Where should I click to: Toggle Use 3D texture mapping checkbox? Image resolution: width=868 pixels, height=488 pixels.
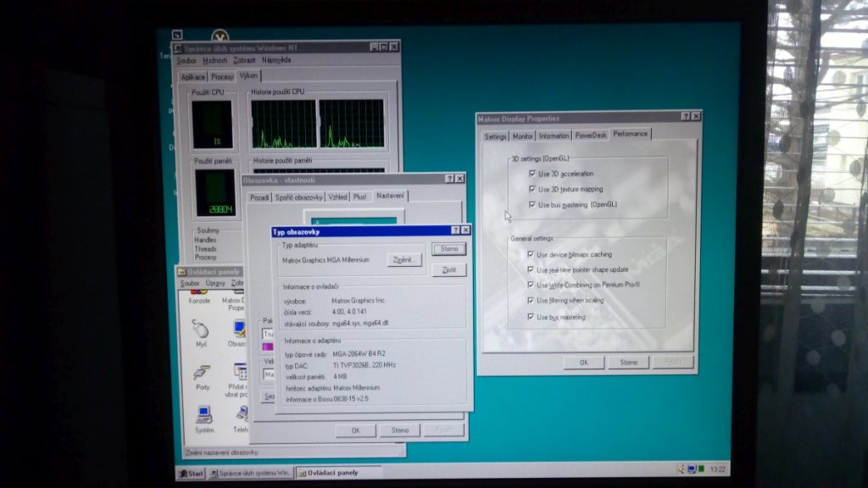(x=532, y=189)
